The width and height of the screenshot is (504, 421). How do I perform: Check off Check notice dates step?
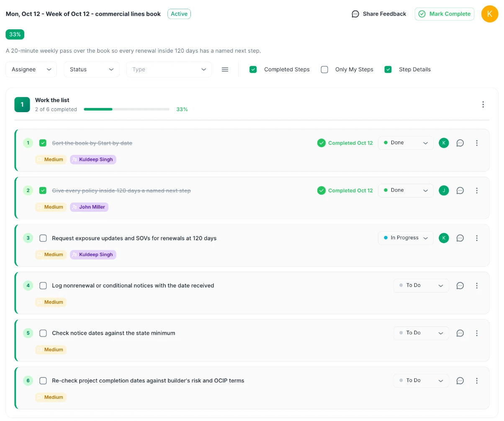coord(43,333)
